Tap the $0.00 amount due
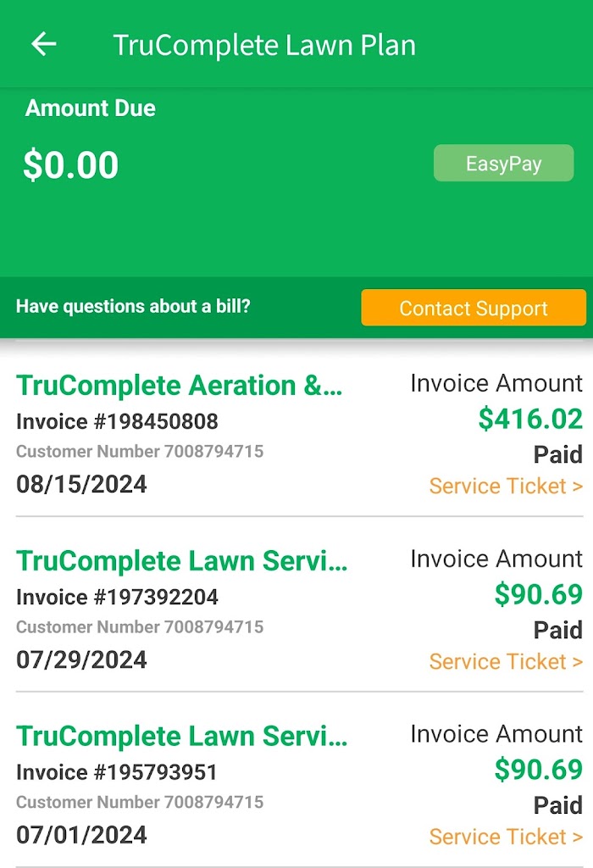The image size is (593, 868). (71, 165)
